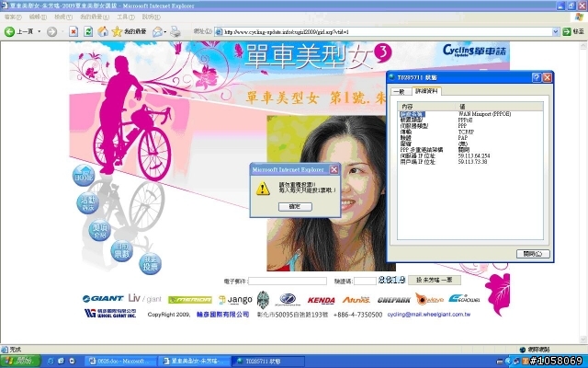The width and height of the screenshot is (588, 368).
Task: Click the GIANT sponsor logo
Action: tap(103, 299)
